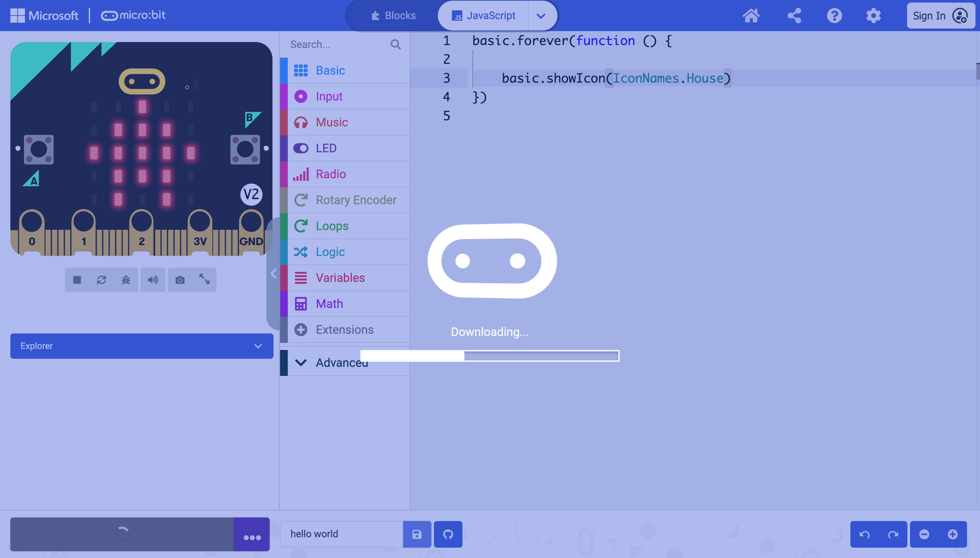This screenshot has height=558, width=980.
Task: Click the Microsoft logo link
Action: (44, 16)
